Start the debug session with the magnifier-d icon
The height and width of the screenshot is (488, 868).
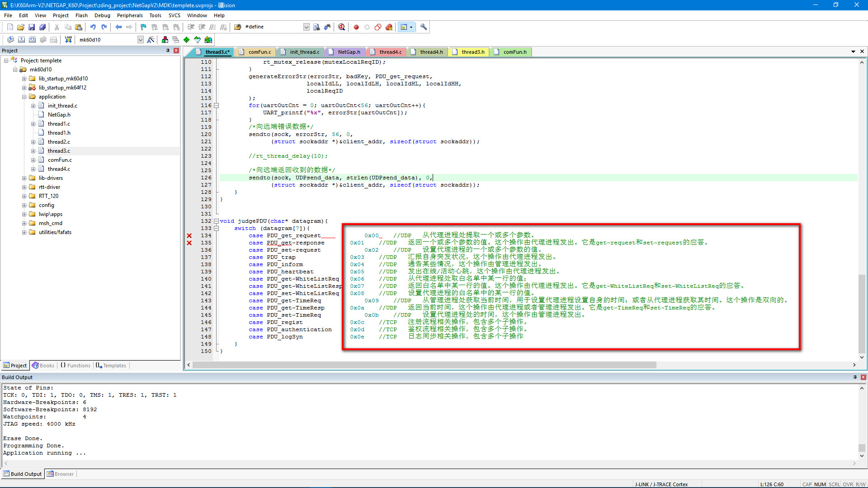[x=341, y=27]
